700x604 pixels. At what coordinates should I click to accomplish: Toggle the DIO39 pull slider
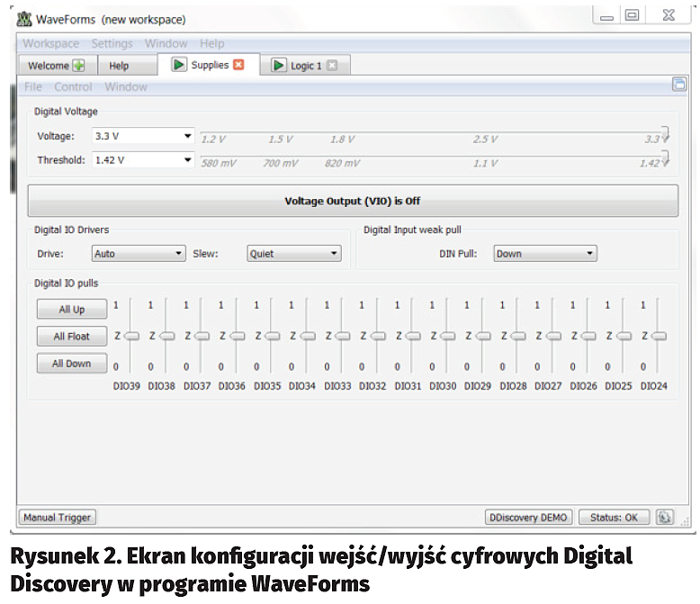coord(131,336)
